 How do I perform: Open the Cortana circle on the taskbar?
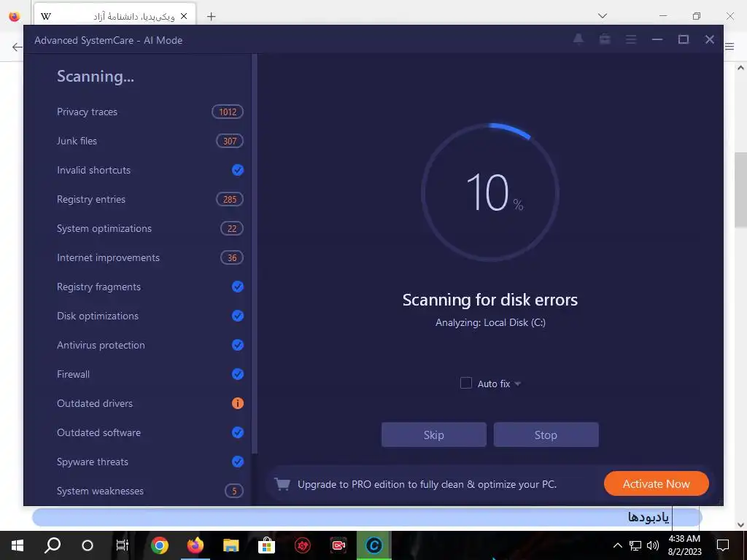88,545
